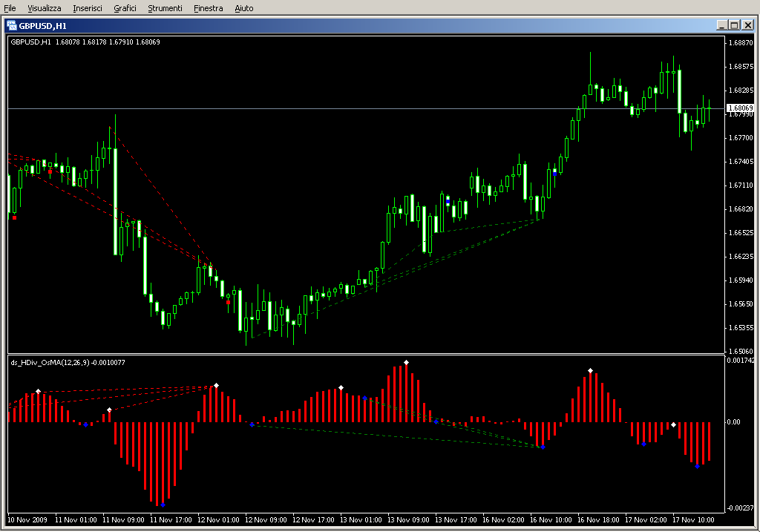The image size is (760, 532).
Task: Click the 1.68870 price axis label
Action: 741,42
